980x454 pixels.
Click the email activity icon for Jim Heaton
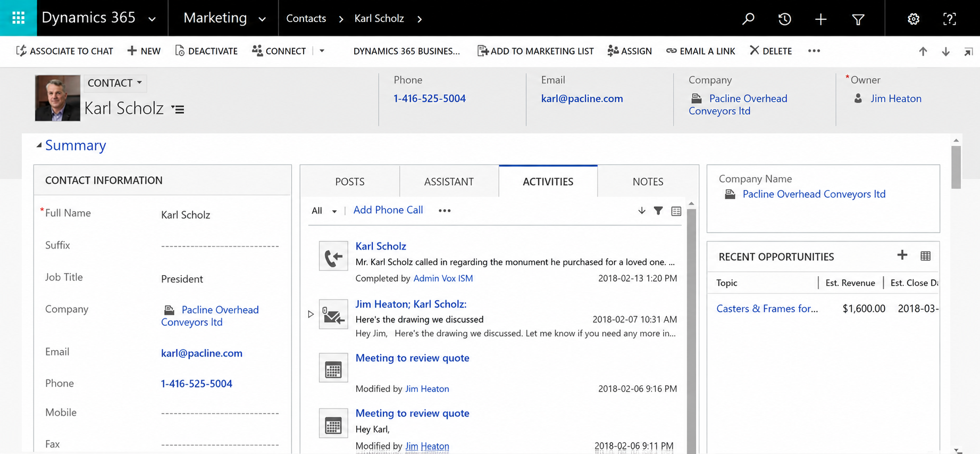[333, 314]
